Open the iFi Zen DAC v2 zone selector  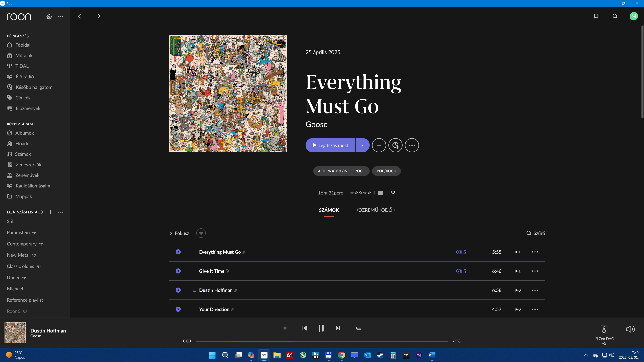(x=604, y=335)
